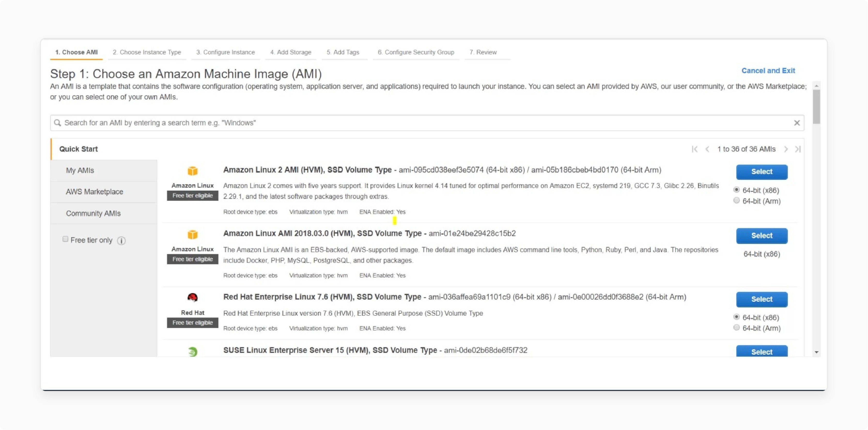Click the Red Hat logo icon
Screen dimensions: 868x430
(x=192, y=297)
